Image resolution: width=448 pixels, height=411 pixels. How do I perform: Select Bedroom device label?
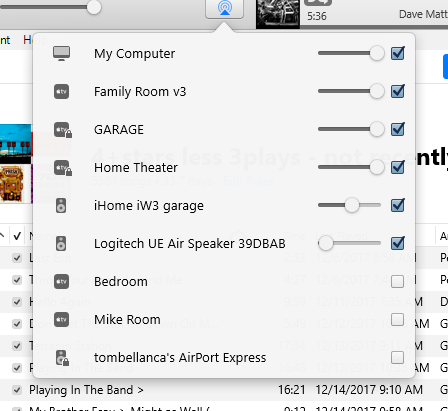tap(121, 282)
